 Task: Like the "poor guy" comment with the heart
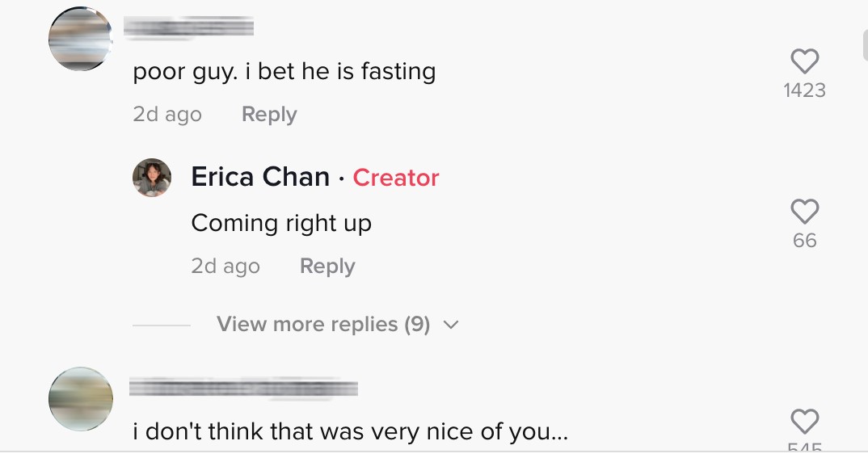(x=804, y=61)
